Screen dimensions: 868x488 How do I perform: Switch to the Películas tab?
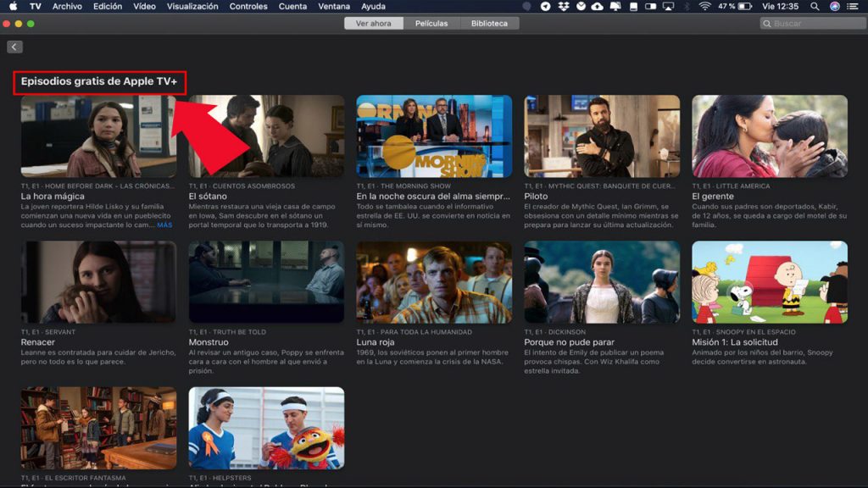click(x=431, y=23)
